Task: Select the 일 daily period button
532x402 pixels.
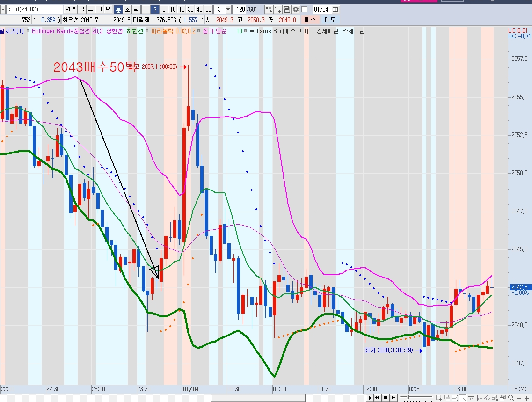Action: click(x=82, y=9)
